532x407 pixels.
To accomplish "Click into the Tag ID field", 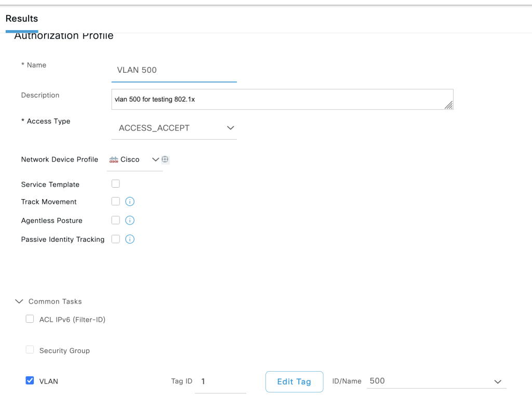I will pos(220,382).
